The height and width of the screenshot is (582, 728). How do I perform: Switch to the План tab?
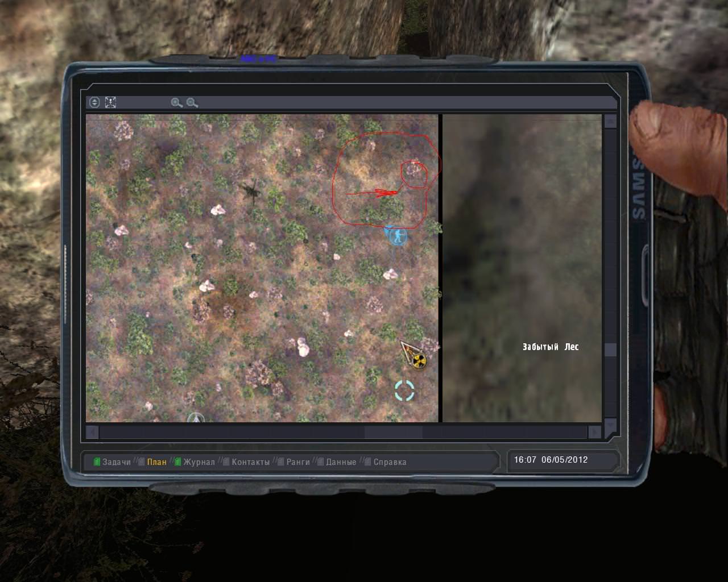[x=153, y=462]
